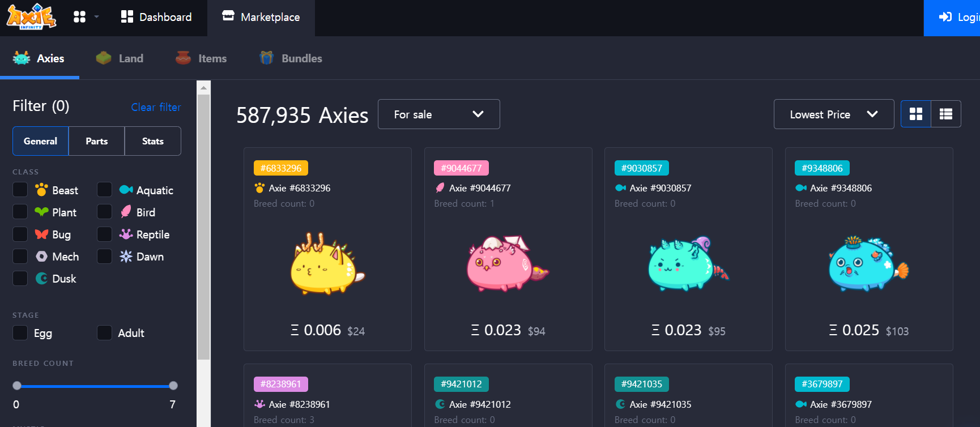Open the pink Axie #9044677 image
Viewport: 980px width, 427px height.
coord(507,263)
